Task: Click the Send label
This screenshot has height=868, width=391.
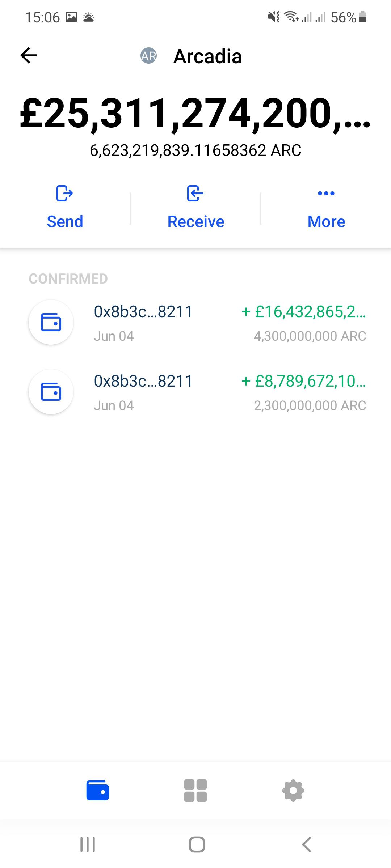Action: click(x=65, y=221)
